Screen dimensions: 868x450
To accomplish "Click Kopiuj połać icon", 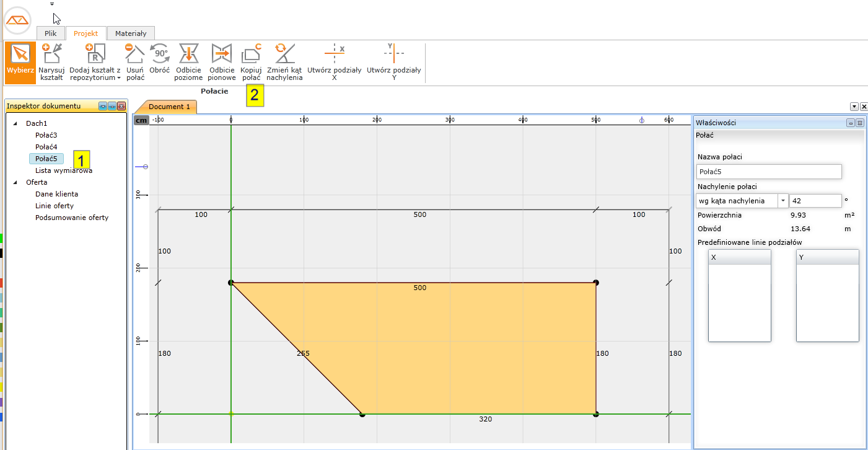I will [251, 63].
